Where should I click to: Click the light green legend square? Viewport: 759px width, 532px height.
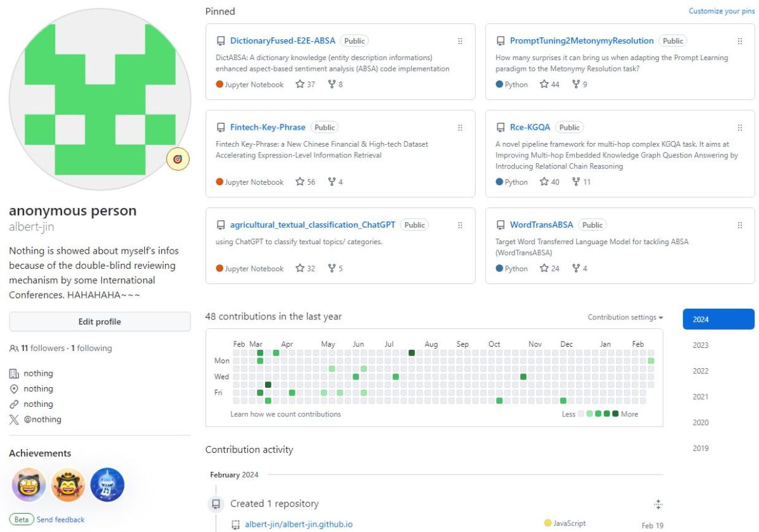pos(589,414)
